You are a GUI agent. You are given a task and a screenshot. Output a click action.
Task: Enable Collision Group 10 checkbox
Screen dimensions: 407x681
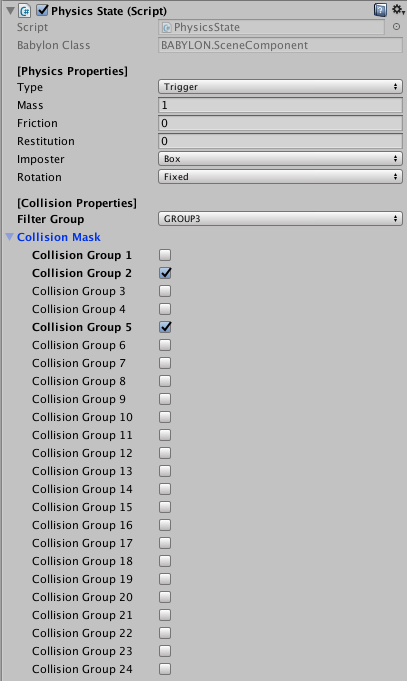(x=165, y=417)
